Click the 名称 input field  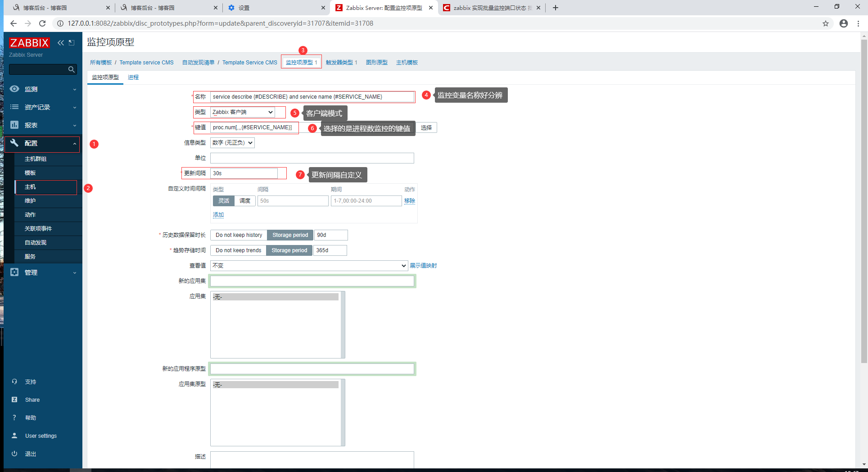pyautogui.click(x=312, y=97)
